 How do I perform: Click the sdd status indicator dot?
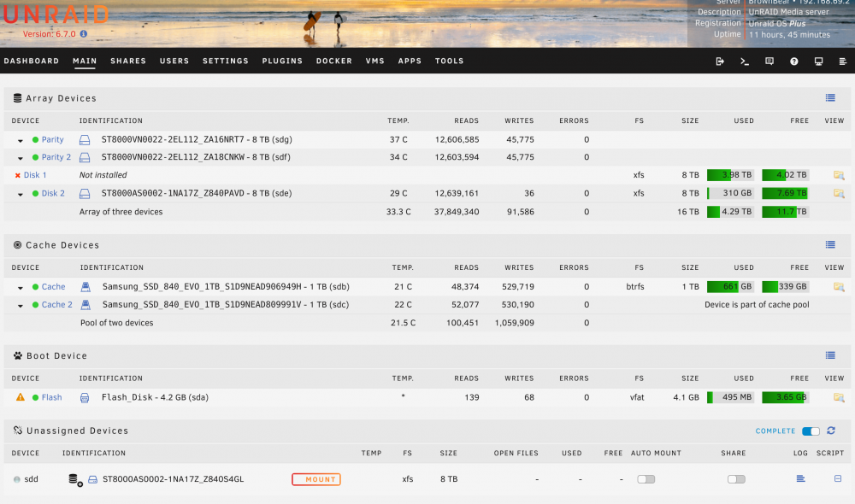coord(17,479)
